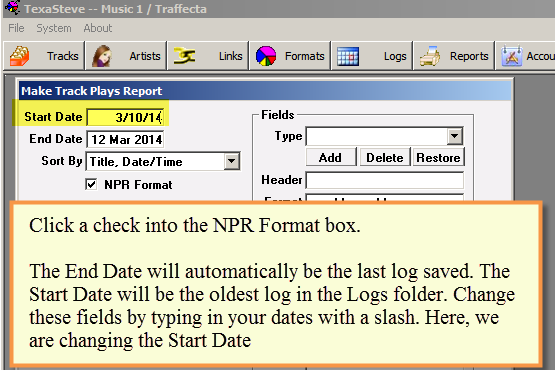This screenshot has height=370, width=555.
Task: Expand the Sort By dropdown arrow
Action: [x=231, y=161]
